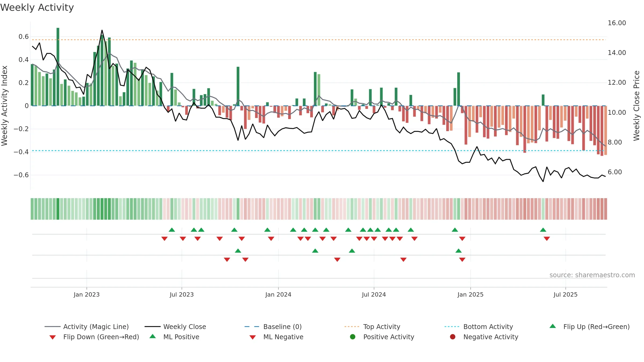
Task: Click the Baseline blue dashed legend swatch
Action: 252,327
